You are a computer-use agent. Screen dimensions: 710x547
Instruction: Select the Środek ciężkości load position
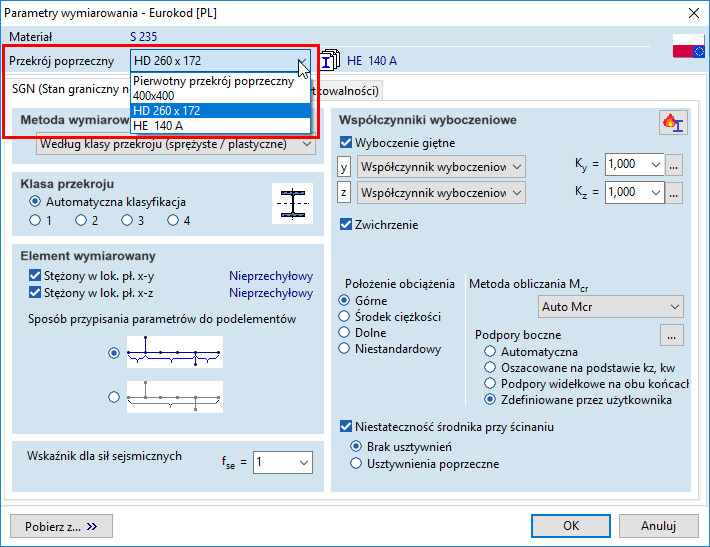click(346, 317)
